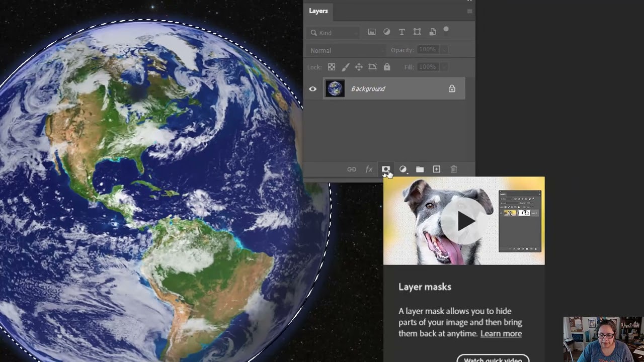Lock transparent pixels icon
644x362 pixels.
(x=332, y=67)
